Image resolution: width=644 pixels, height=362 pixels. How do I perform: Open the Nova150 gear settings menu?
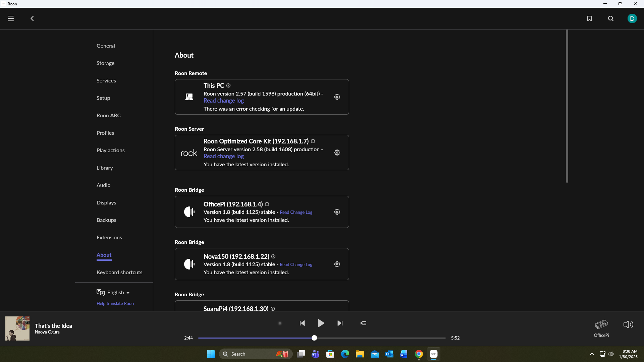tap(337, 264)
